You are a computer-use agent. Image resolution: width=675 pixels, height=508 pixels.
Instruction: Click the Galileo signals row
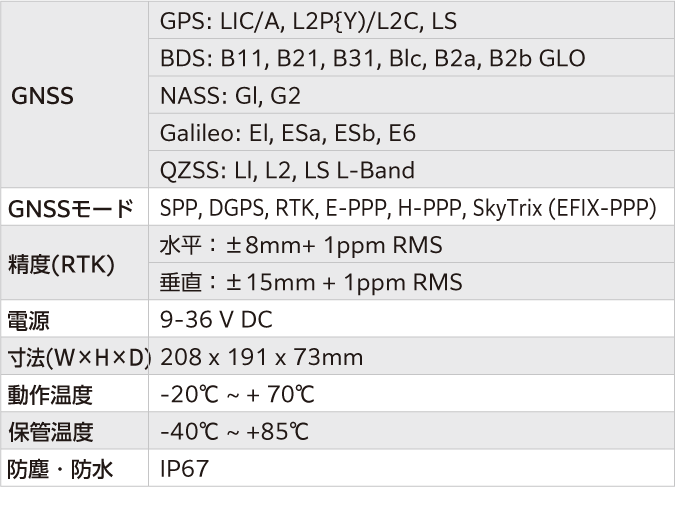click(287, 133)
